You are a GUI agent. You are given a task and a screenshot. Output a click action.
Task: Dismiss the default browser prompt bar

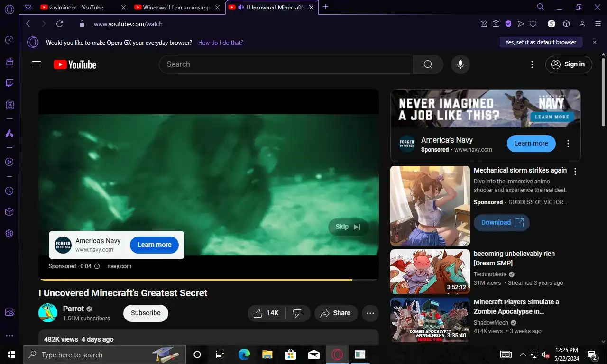(595, 42)
